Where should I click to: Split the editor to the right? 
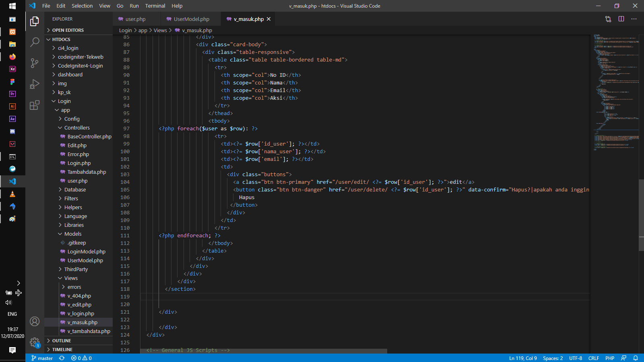tap(621, 19)
